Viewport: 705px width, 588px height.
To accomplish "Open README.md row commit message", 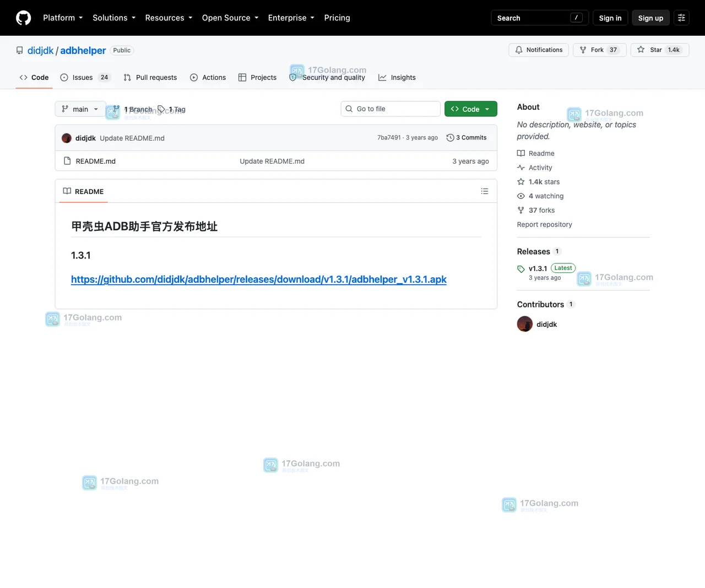I will (x=272, y=161).
